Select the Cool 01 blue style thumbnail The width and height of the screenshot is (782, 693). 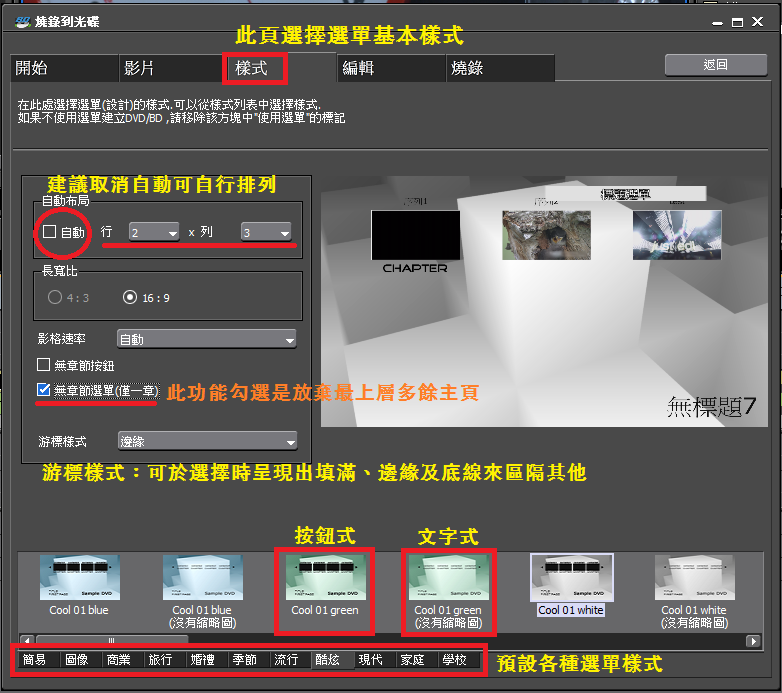(79, 578)
